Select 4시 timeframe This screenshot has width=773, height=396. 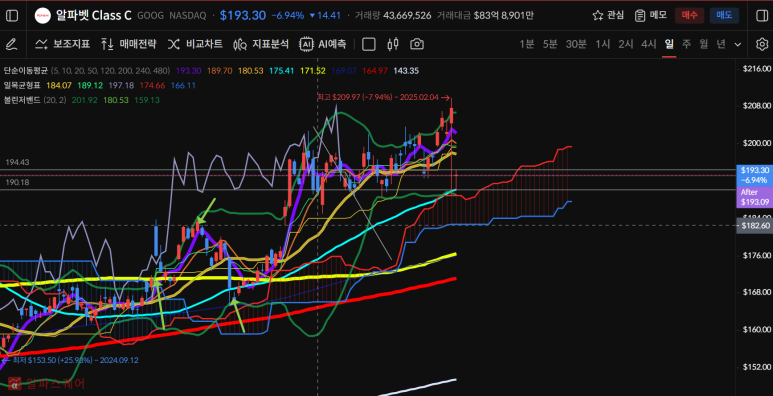pyautogui.click(x=649, y=45)
